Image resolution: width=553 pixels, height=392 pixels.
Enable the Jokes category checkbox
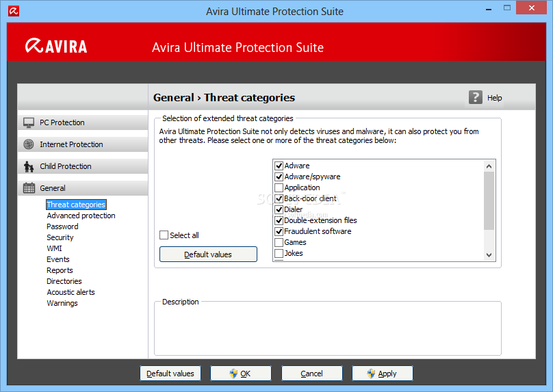coord(279,253)
